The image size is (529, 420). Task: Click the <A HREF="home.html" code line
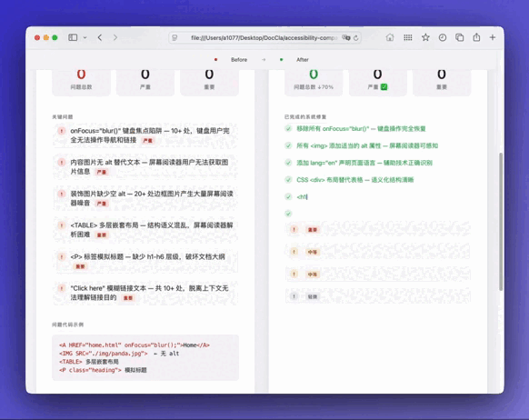pos(135,345)
